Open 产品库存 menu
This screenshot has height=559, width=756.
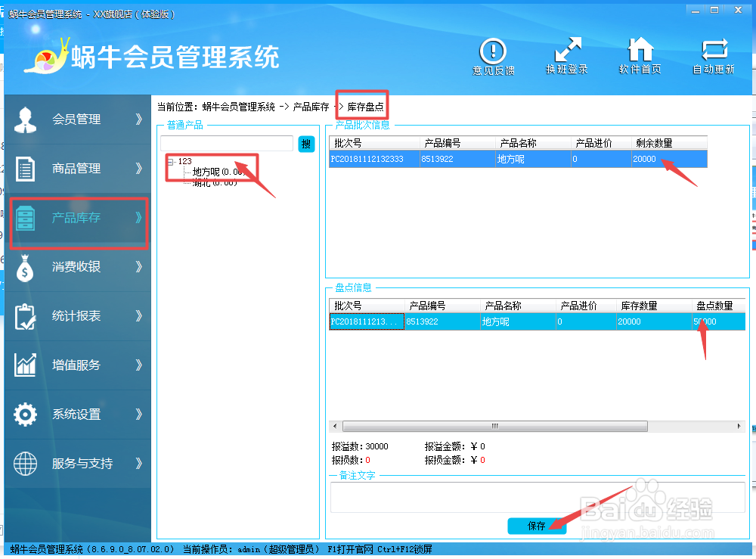click(x=76, y=218)
